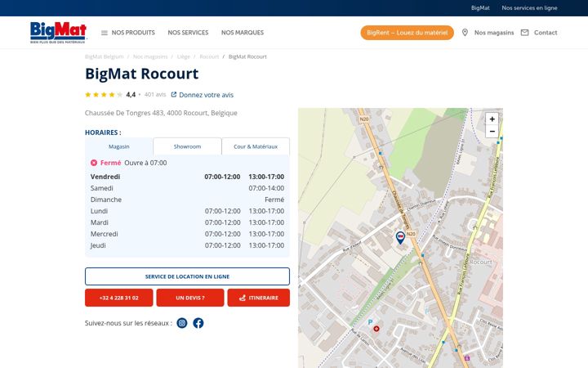Open the hamburger menu icon beside Nos Produits
This screenshot has width=588, height=368.
(x=105, y=33)
